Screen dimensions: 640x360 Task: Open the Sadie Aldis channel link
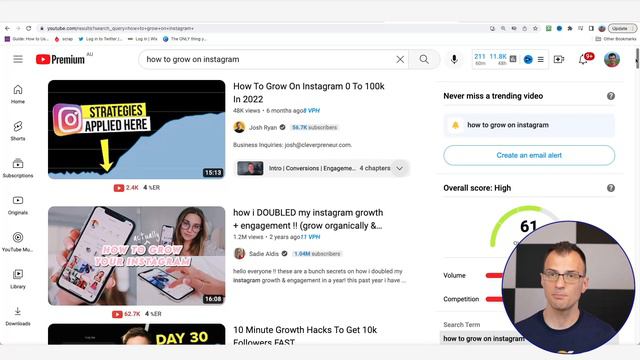pyautogui.click(x=264, y=254)
